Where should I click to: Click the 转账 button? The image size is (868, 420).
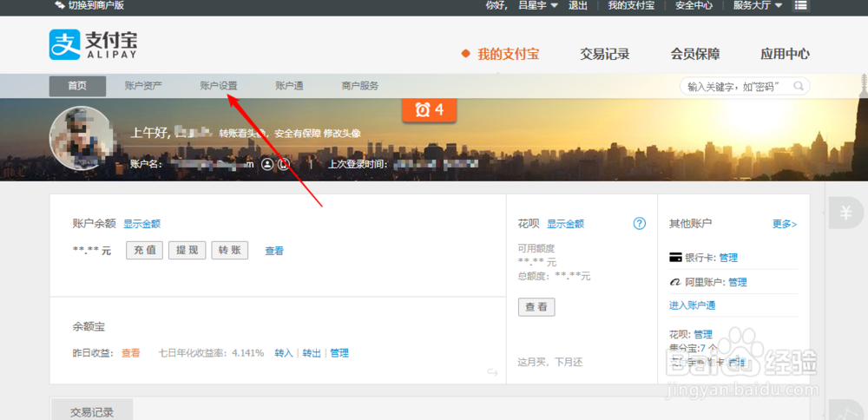230,250
